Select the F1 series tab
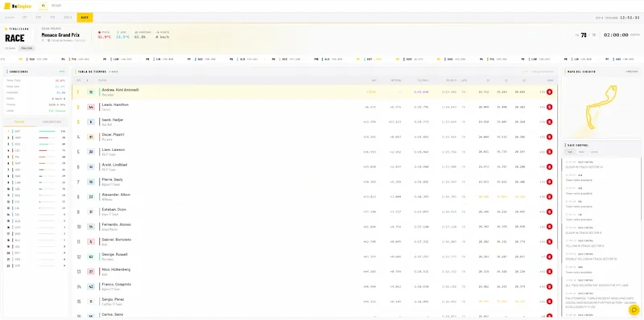This screenshot has width=644, height=320. (43, 6)
